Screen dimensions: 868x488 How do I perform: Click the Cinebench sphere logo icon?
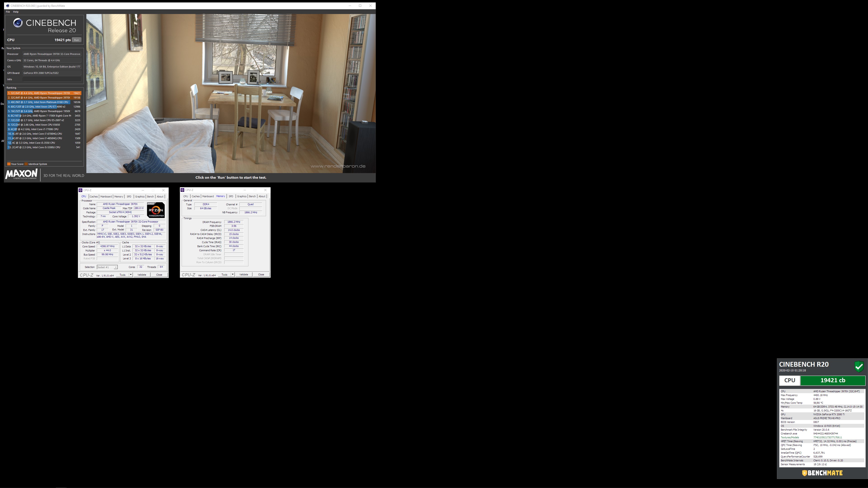[18, 23]
